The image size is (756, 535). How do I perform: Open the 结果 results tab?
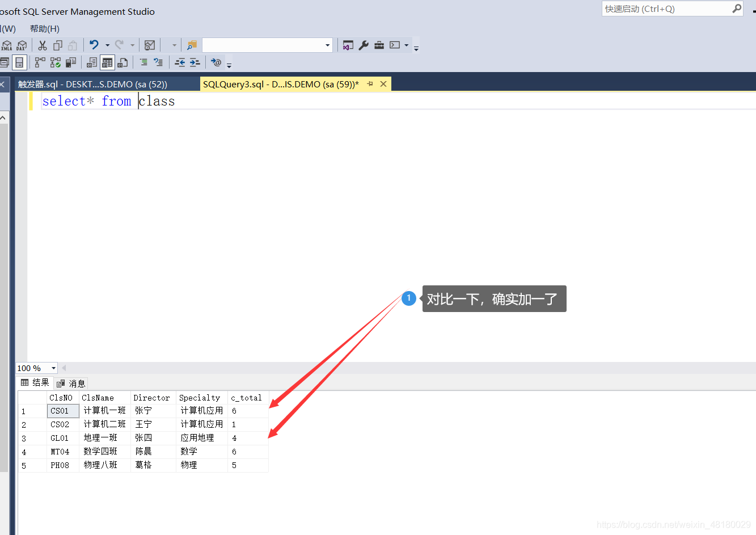click(x=35, y=383)
